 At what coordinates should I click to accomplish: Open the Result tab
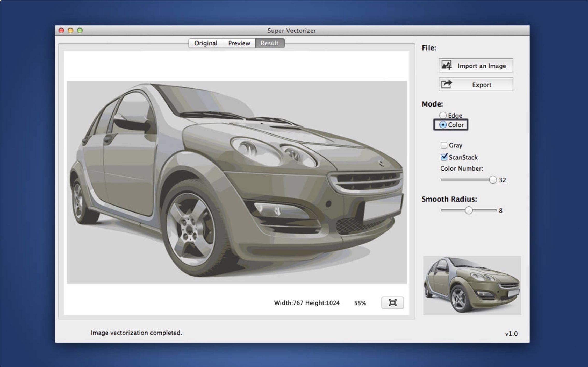tap(269, 43)
